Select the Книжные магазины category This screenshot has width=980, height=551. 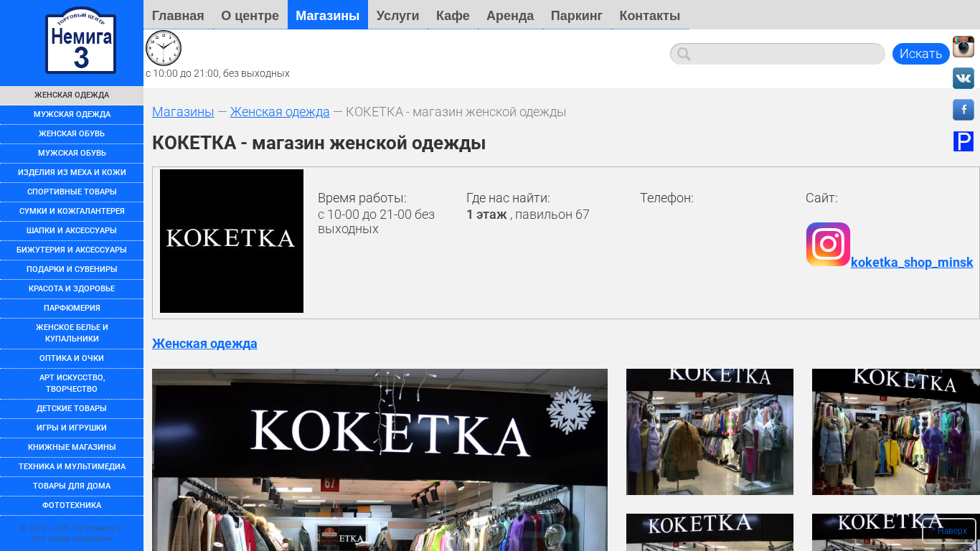pyautogui.click(x=72, y=448)
